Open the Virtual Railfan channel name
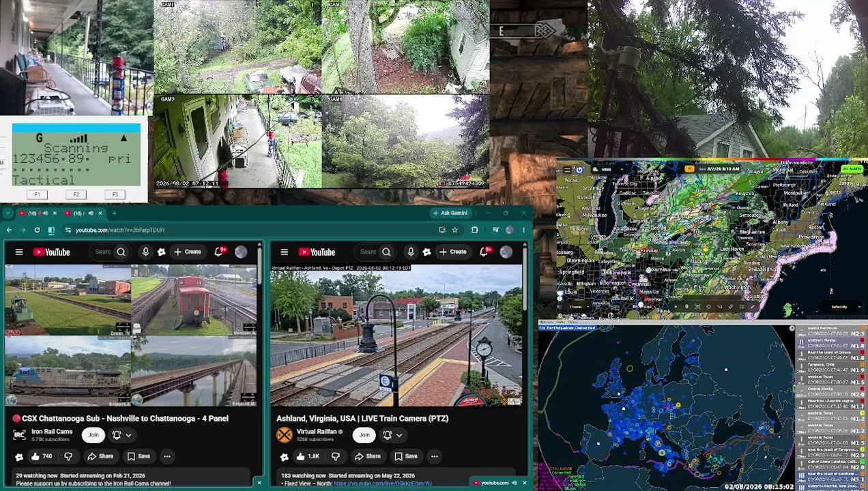The height and width of the screenshot is (491, 868). coord(317,432)
